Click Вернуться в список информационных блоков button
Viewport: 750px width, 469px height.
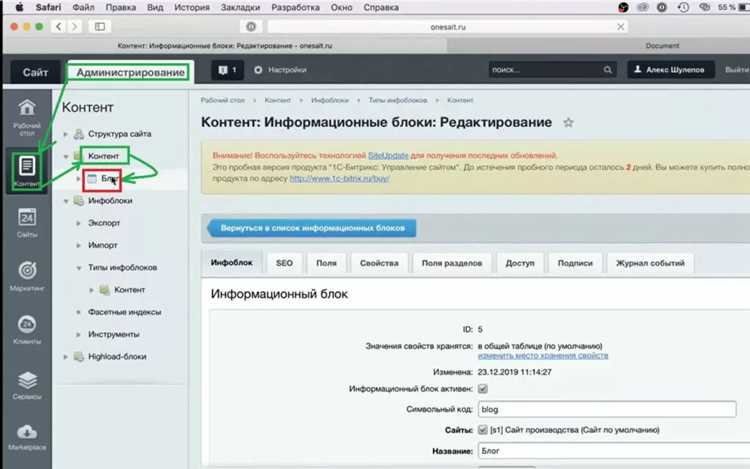point(311,228)
